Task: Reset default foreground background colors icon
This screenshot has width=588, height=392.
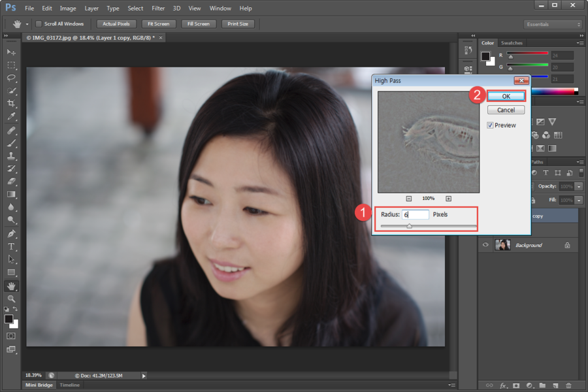Action: coord(7,309)
